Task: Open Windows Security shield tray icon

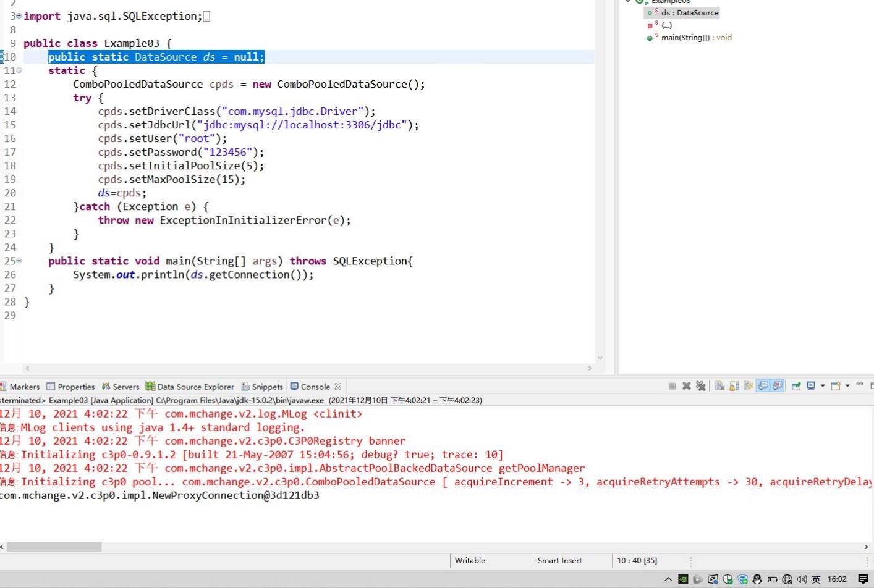Action: coord(728,579)
